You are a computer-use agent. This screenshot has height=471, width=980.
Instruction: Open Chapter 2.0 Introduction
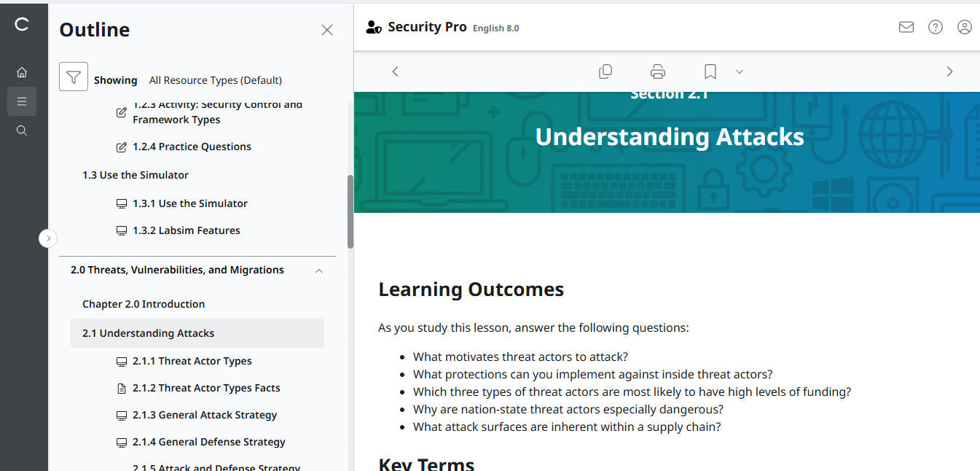coord(143,304)
